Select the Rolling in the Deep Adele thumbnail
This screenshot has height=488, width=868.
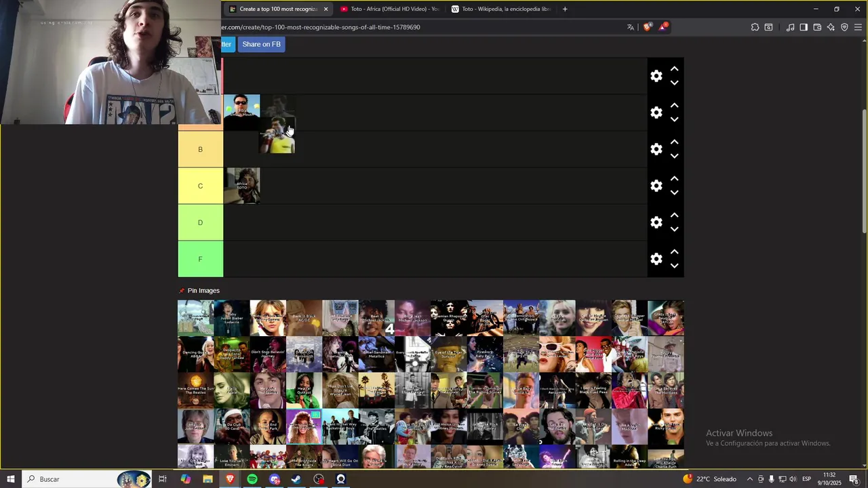629,457
